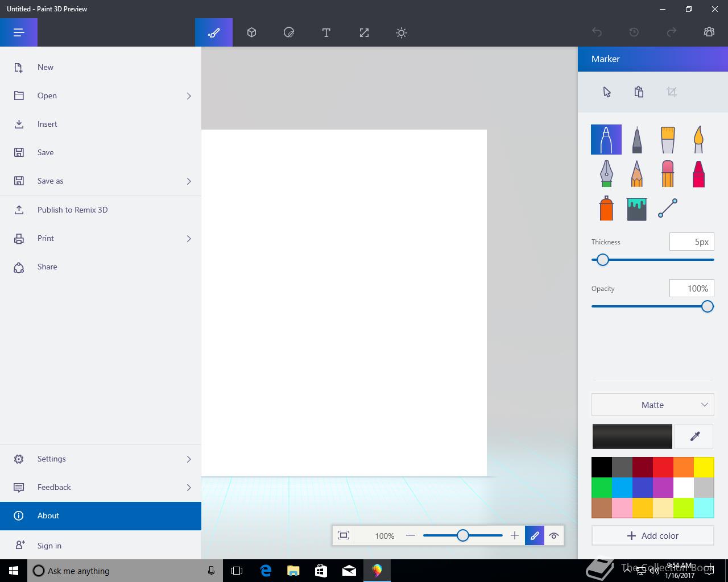
Task: Click the Thickness slider handle
Action: [602, 260]
